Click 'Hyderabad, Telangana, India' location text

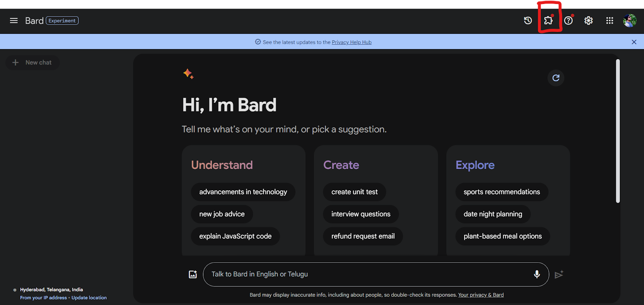52,290
